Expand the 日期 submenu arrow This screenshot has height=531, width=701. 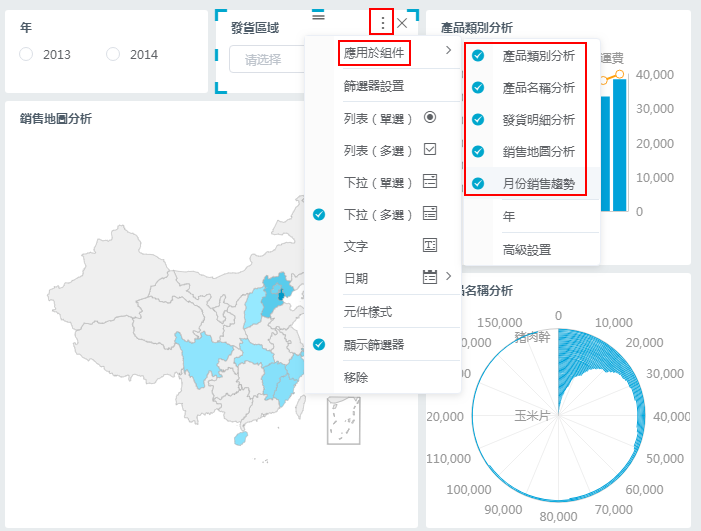point(448,277)
